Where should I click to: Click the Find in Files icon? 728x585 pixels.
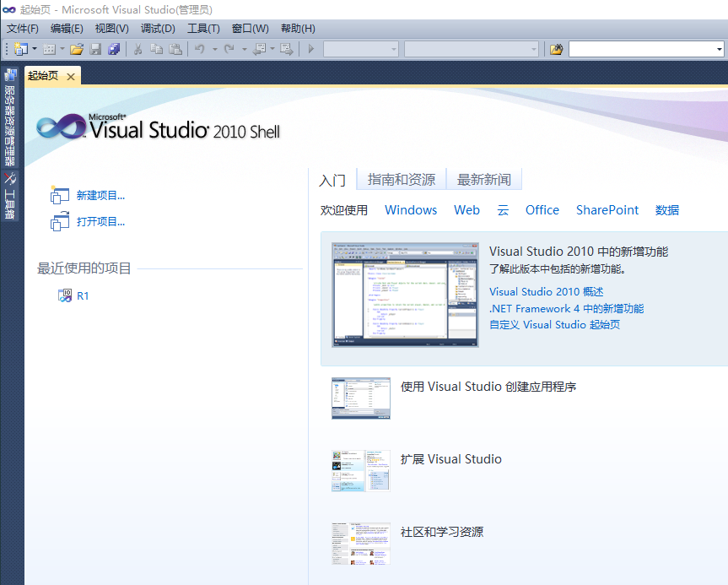pyautogui.click(x=556, y=49)
